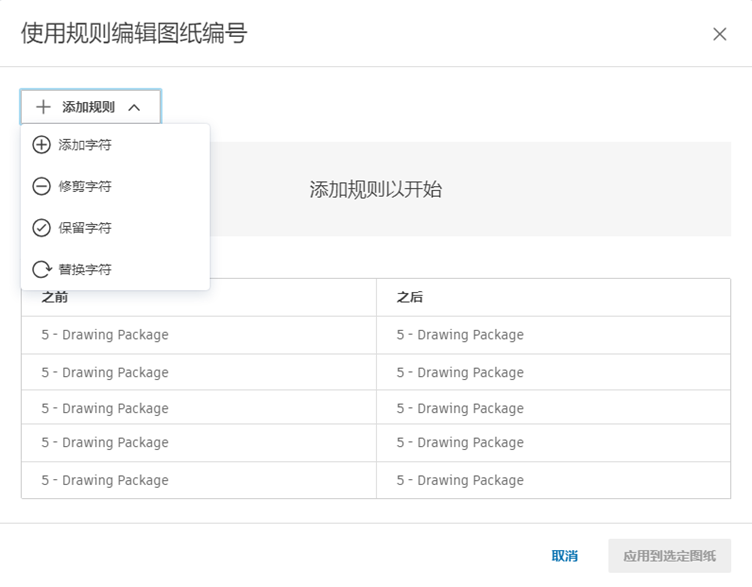Click the 之前 column header
The image size is (752, 587).
click(55, 297)
